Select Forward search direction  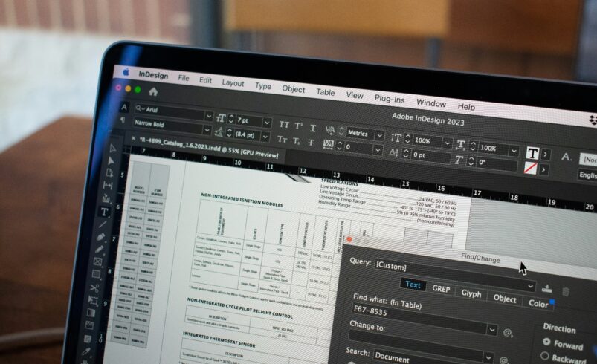coord(546,342)
